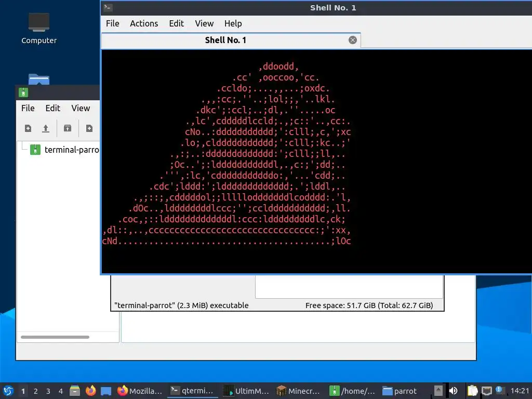The width and height of the screenshot is (532, 399).
Task: Click new-archive icon left of the upload arrow
Action: (x=28, y=128)
